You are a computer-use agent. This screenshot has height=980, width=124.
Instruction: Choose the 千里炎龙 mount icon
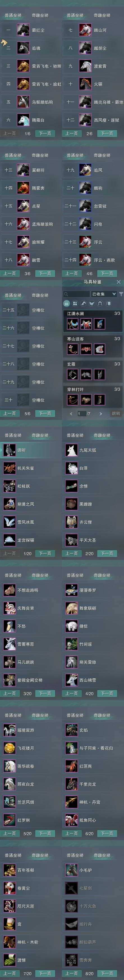point(71,784)
